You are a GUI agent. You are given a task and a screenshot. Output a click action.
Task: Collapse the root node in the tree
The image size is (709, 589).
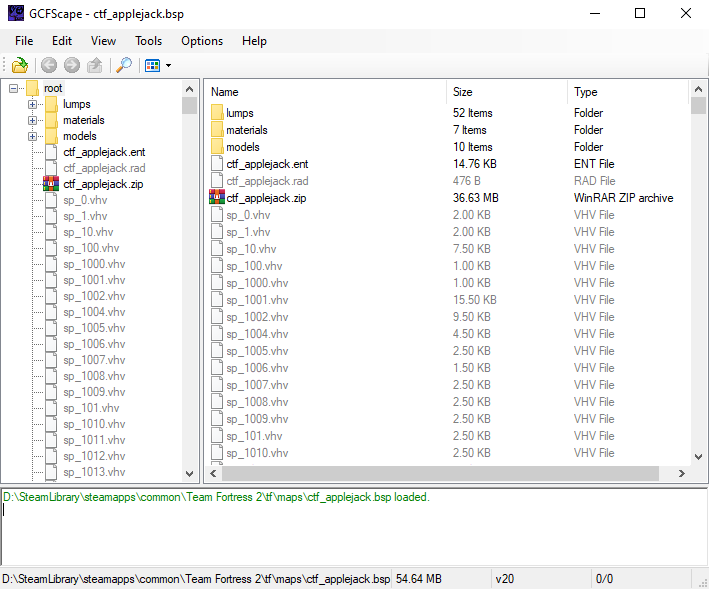[x=14, y=88]
